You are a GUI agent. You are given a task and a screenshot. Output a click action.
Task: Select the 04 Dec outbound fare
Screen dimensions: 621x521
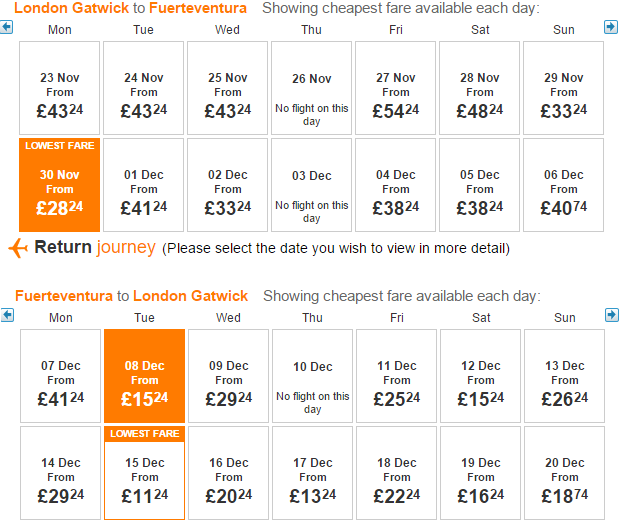(395, 185)
